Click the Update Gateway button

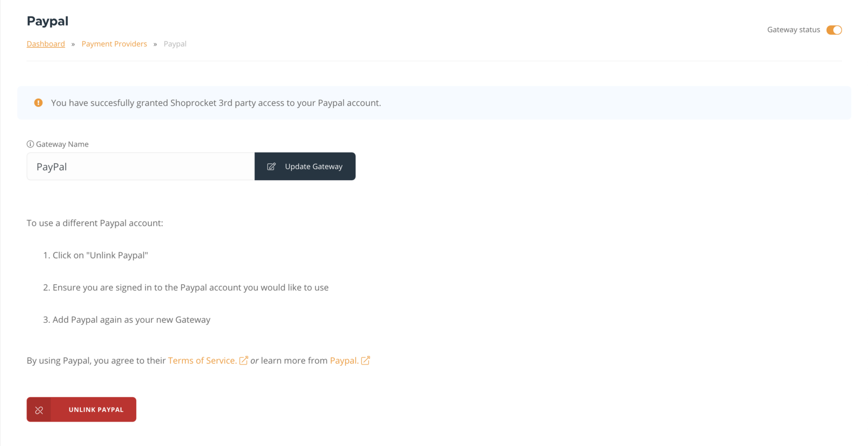pyautogui.click(x=305, y=167)
